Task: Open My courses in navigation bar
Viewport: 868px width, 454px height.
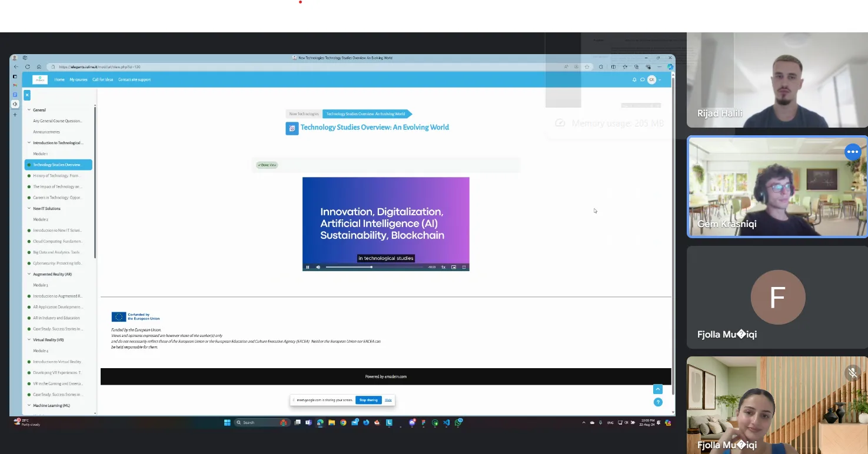Action: pos(78,79)
